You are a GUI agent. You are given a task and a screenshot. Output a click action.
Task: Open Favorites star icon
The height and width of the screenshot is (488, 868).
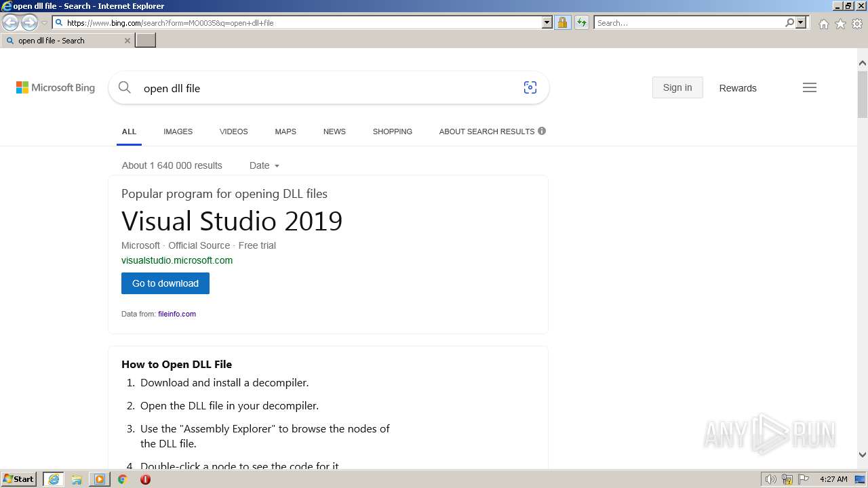point(840,24)
